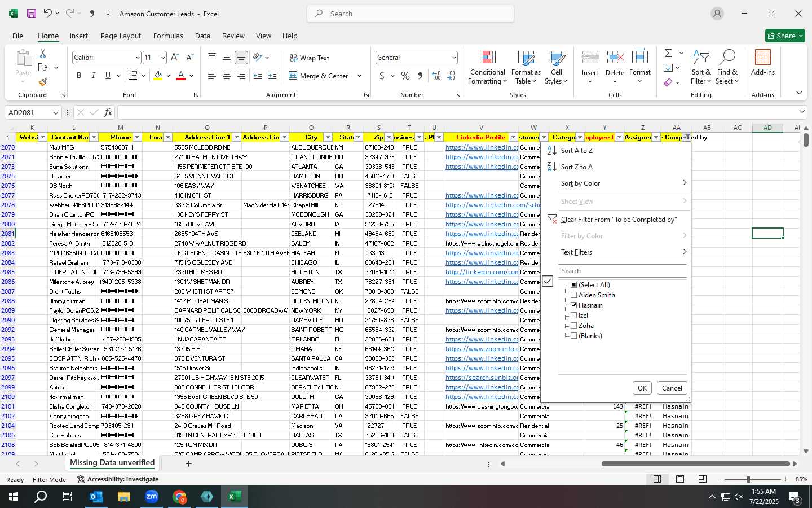Open the Matt MFG row LinkedIn link
The image size is (812, 508).
(x=482, y=147)
